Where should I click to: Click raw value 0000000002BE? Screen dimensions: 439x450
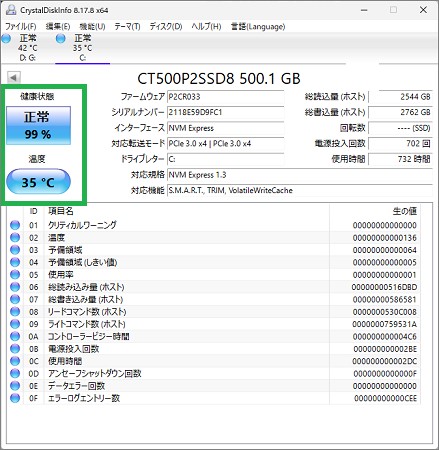pyautogui.click(x=385, y=349)
